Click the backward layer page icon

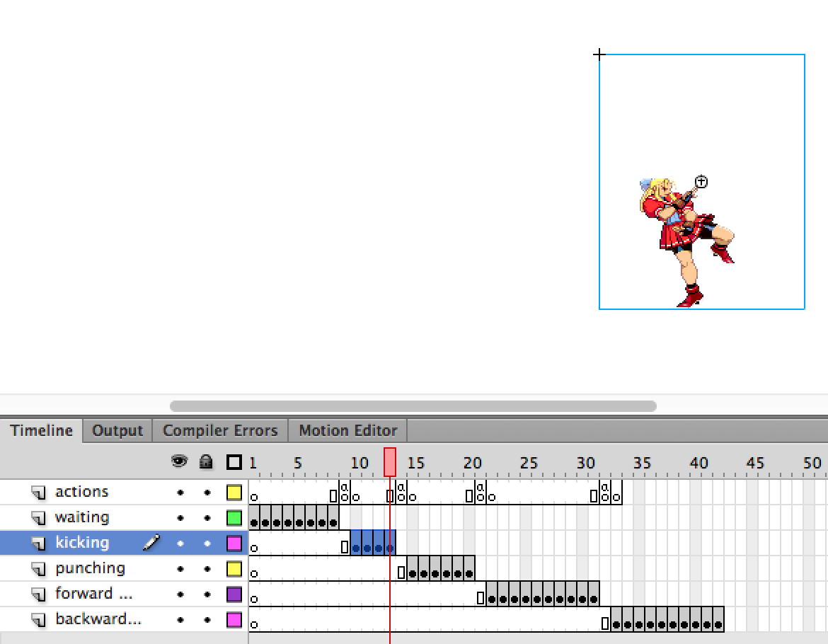tap(38, 620)
